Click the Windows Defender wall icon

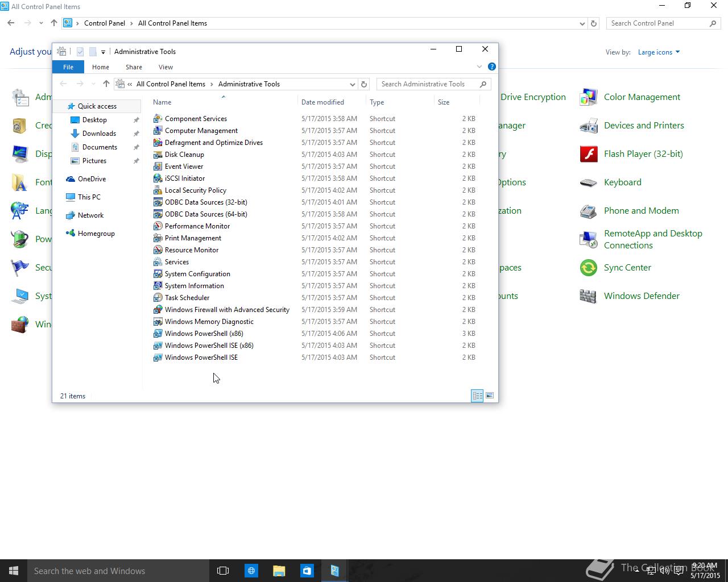(589, 296)
